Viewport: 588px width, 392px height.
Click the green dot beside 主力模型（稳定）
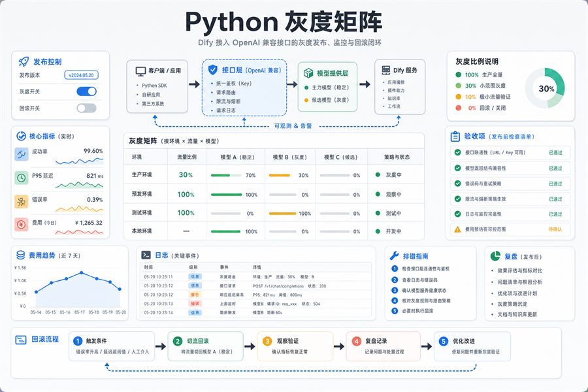306,88
